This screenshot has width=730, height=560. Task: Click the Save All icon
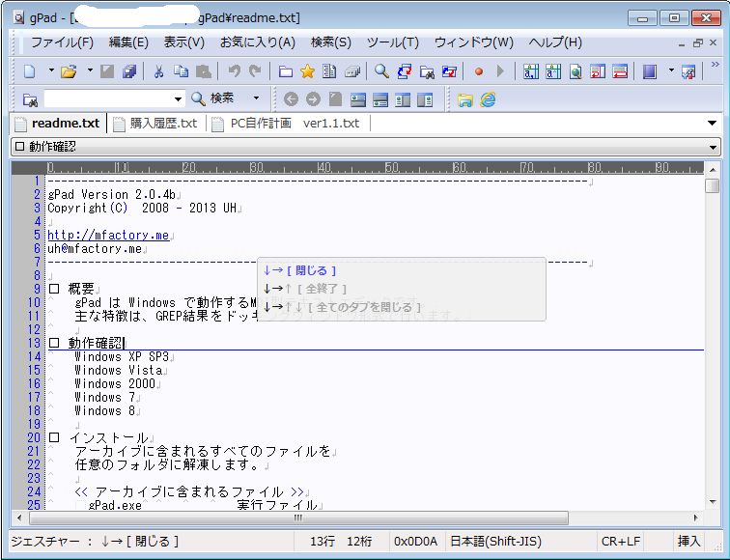point(129,71)
